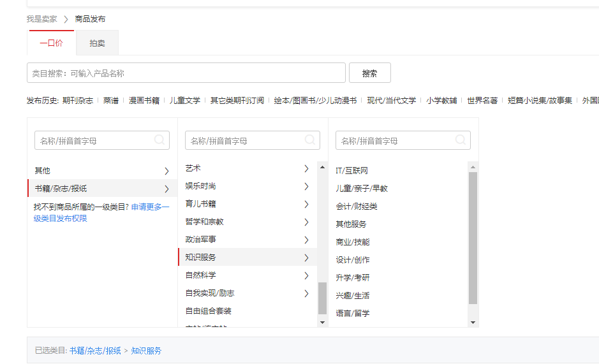Open the 申请更多一级类目发布权限 link
Viewport: 599px width, 364px height.
(x=150, y=207)
